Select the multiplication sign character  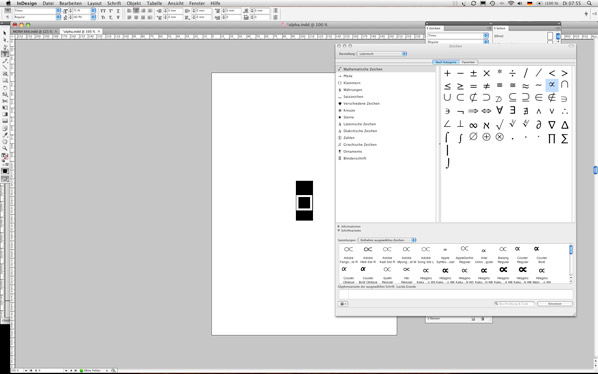(x=486, y=73)
